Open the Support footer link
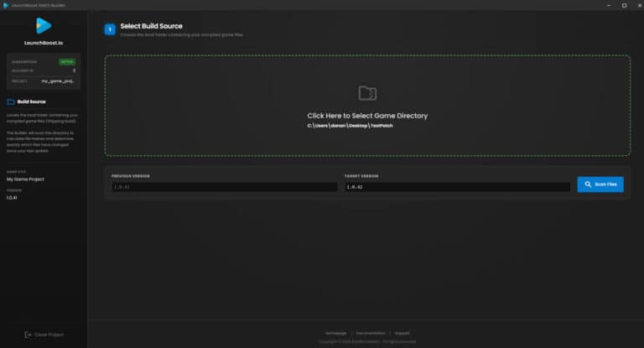This screenshot has width=644, height=348. pyautogui.click(x=402, y=333)
